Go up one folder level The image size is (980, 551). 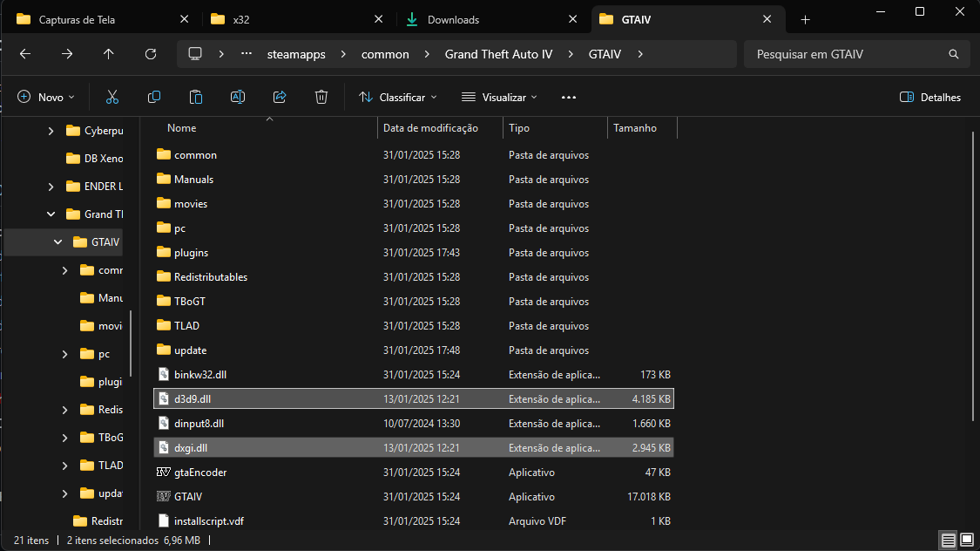(x=109, y=54)
